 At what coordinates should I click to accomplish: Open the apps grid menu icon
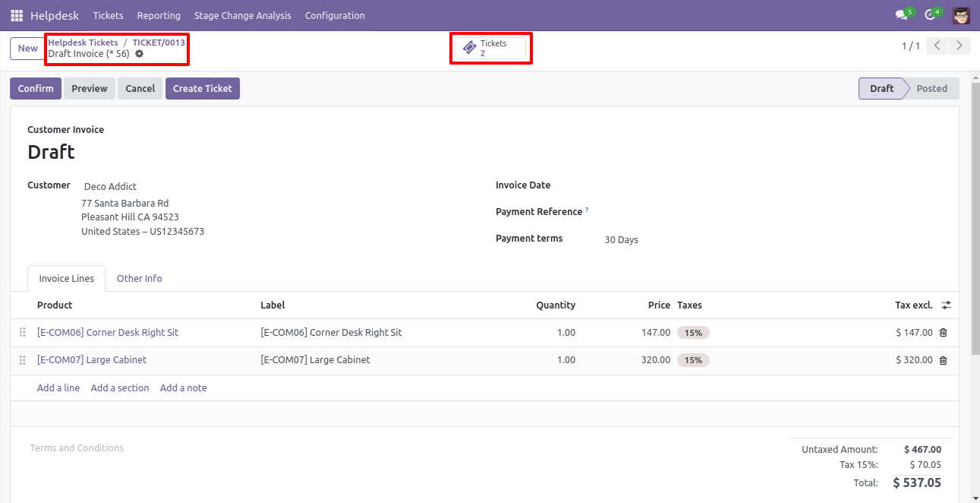point(17,15)
